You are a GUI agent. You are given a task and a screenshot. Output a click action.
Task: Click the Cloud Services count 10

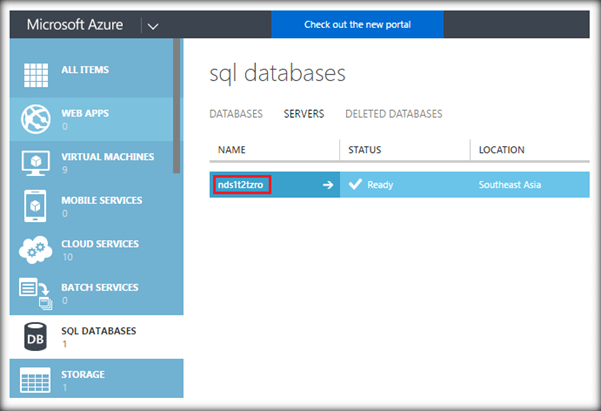tap(67, 257)
